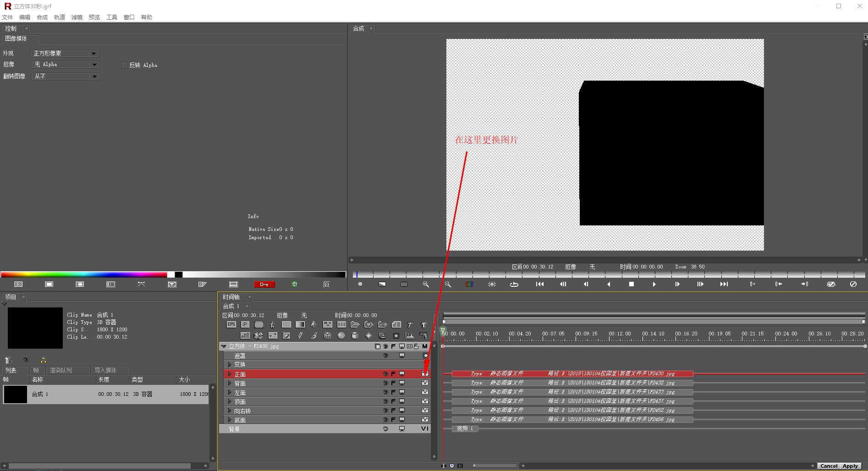Image resolution: width=868 pixels, height=471 pixels.
Task: Select the pen nib spline tool
Action: (x=272, y=324)
